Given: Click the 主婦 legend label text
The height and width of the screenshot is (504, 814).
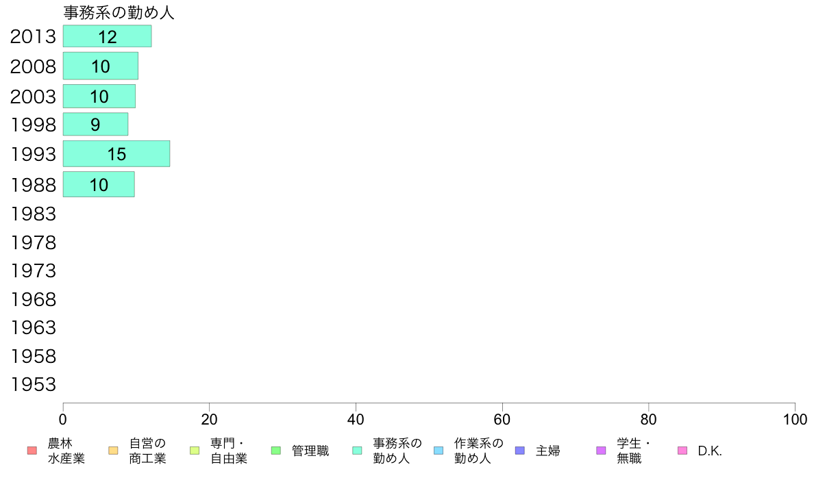Looking at the screenshot, I should 548,451.
